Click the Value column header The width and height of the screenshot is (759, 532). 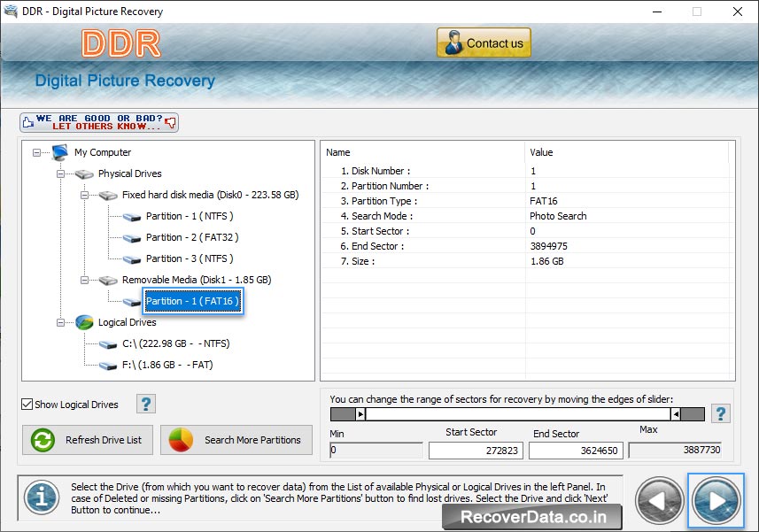(627, 152)
